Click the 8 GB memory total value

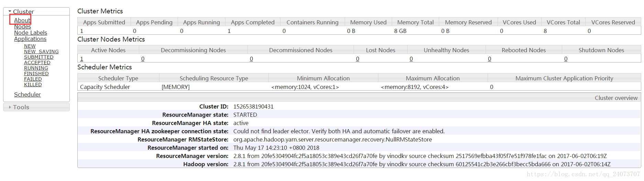(x=400, y=31)
